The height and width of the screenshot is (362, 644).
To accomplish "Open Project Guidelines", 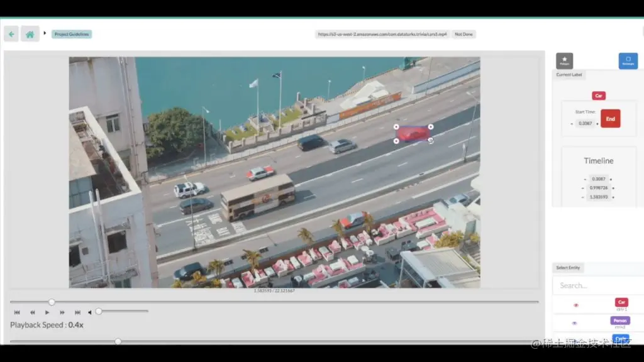I will [x=72, y=34].
